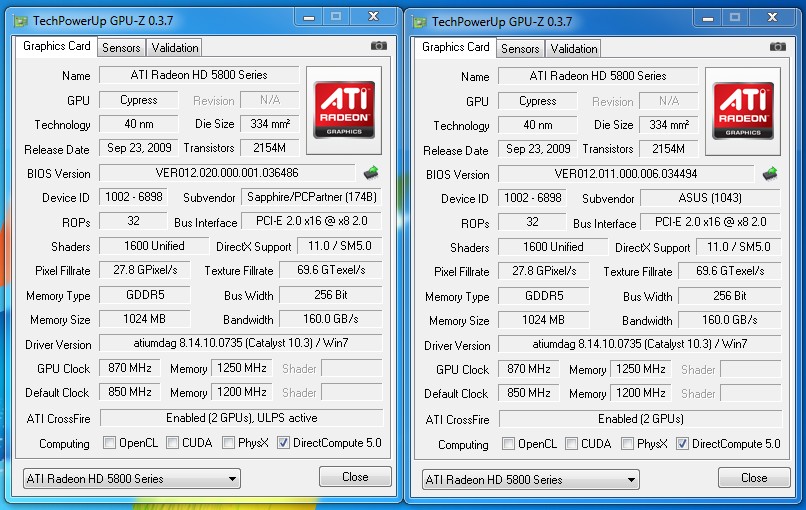Click Technology 40 nm in right window
Image resolution: width=806 pixels, height=510 pixels.
[x=538, y=125]
